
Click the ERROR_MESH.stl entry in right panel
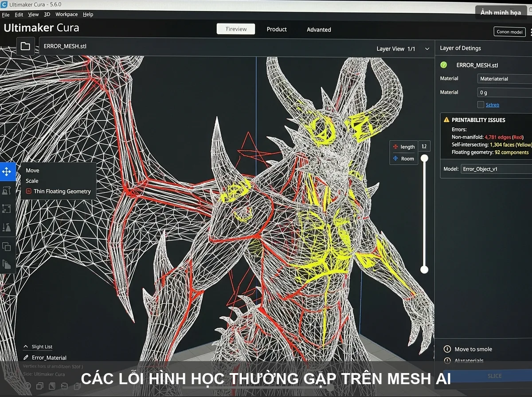(x=477, y=65)
